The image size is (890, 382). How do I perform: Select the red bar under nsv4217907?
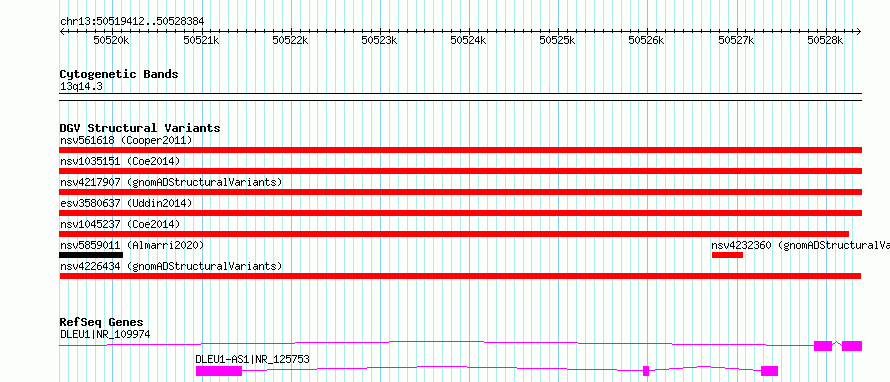pos(460,192)
